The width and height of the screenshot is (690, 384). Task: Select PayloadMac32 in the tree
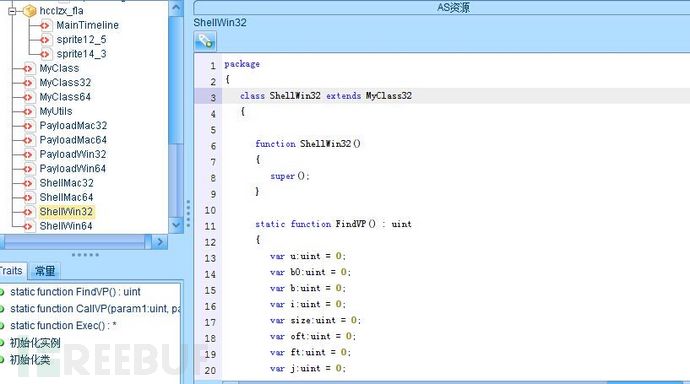pyautogui.click(x=73, y=126)
